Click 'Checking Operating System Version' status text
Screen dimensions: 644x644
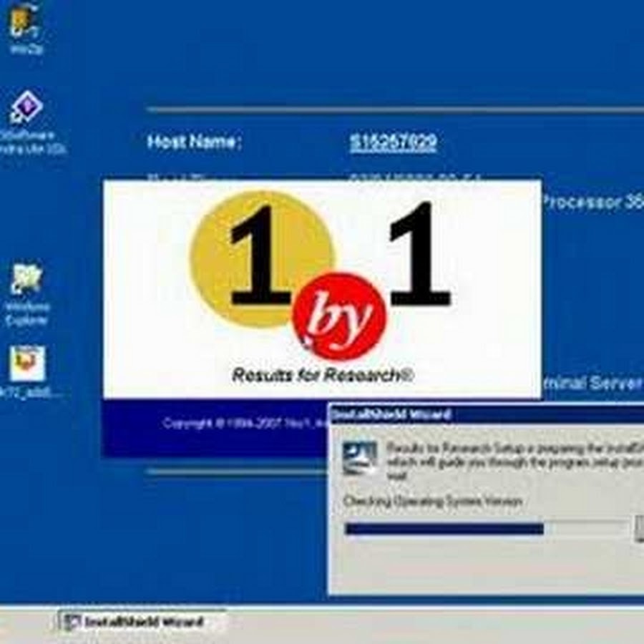click(x=433, y=502)
